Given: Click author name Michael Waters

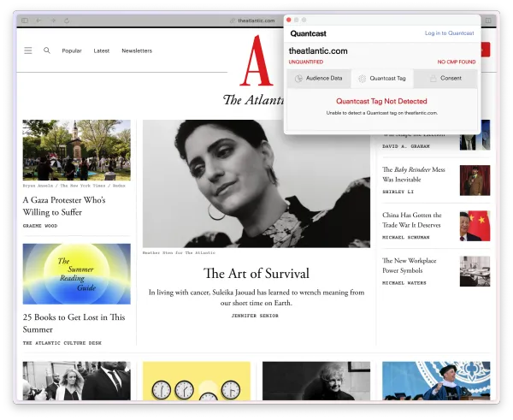Looking at the screenshot, I should click(x=404, y=283).
